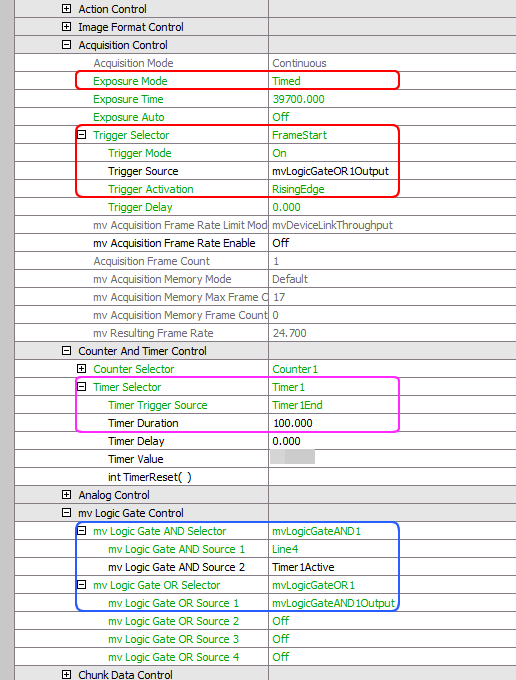
Task: Expand the Action Control category
Action: 66,8
